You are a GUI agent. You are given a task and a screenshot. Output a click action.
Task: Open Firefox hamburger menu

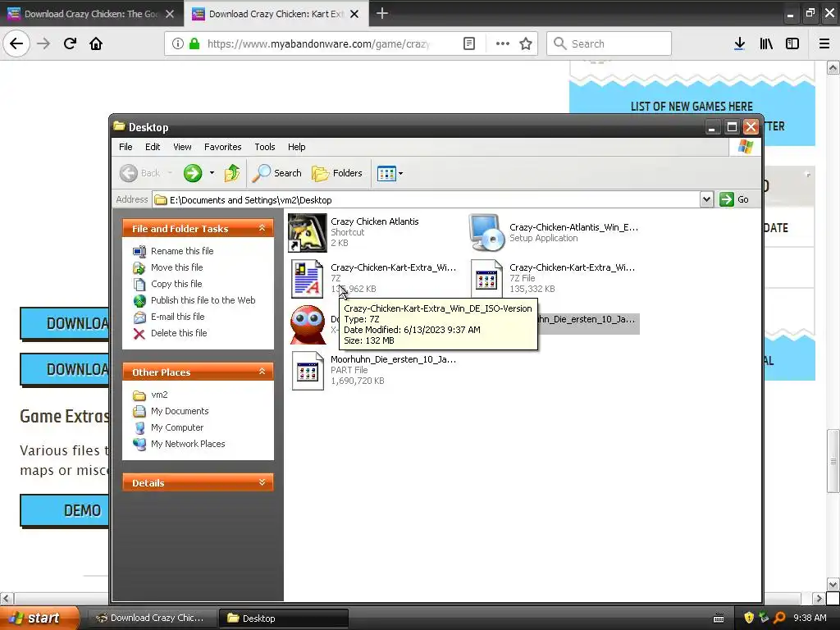click(x=824, y=43)
